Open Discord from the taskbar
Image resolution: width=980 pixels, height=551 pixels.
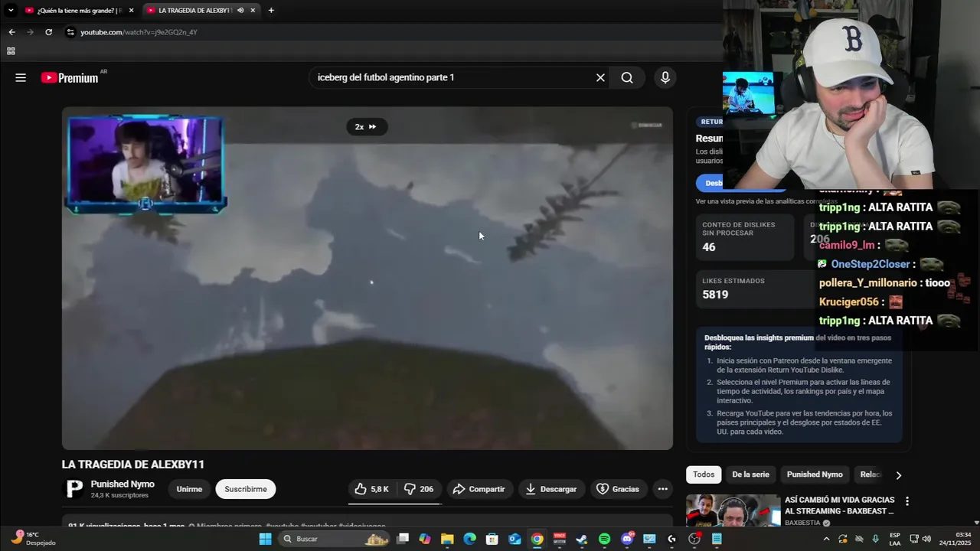pos(627,539)
